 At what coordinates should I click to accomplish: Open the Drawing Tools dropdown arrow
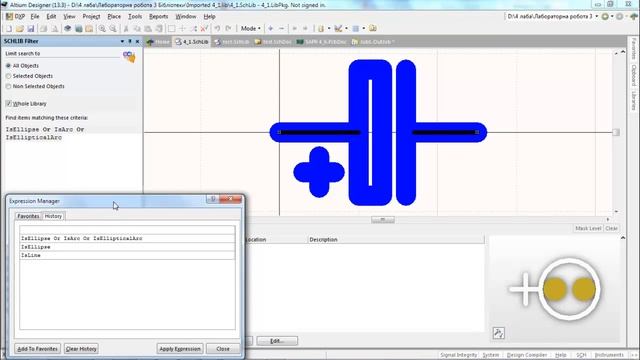pyautogui.click(x=346, y=29)
